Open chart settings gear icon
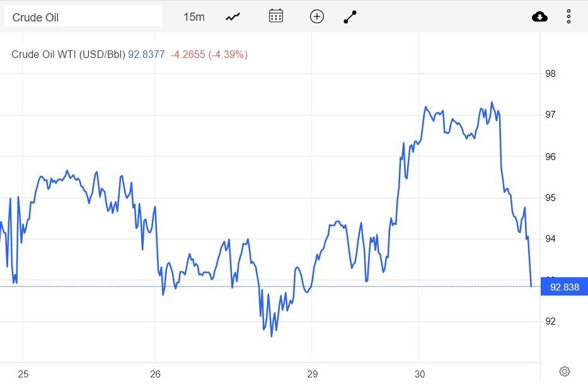Viewport: 588px width, 385px height. [x=565, y=371]
